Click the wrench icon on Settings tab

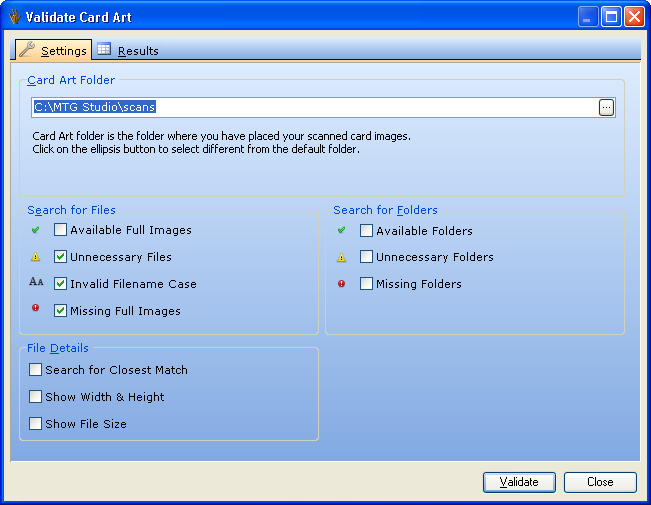[x=27, y=49]
